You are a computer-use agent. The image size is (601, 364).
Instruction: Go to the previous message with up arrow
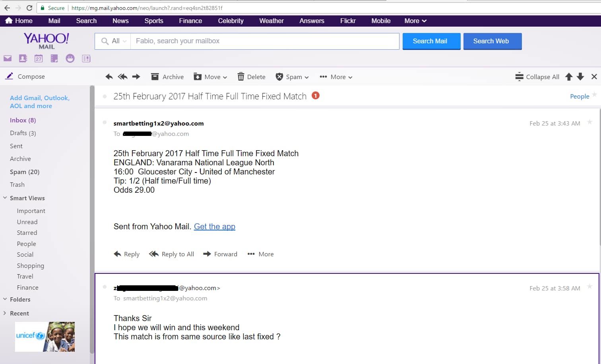[x=569, y=77]
